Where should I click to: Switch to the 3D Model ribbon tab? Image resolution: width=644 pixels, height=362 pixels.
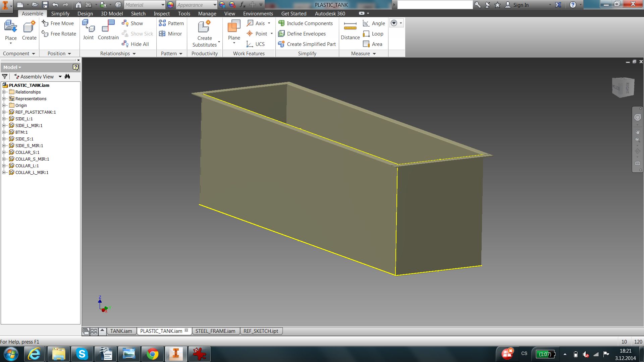pyautogui.click(x=112, y=13)
